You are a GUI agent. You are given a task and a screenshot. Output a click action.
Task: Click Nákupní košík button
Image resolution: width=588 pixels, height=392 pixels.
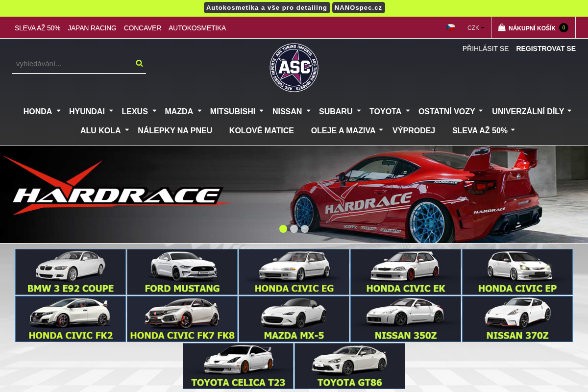(533, 28)
